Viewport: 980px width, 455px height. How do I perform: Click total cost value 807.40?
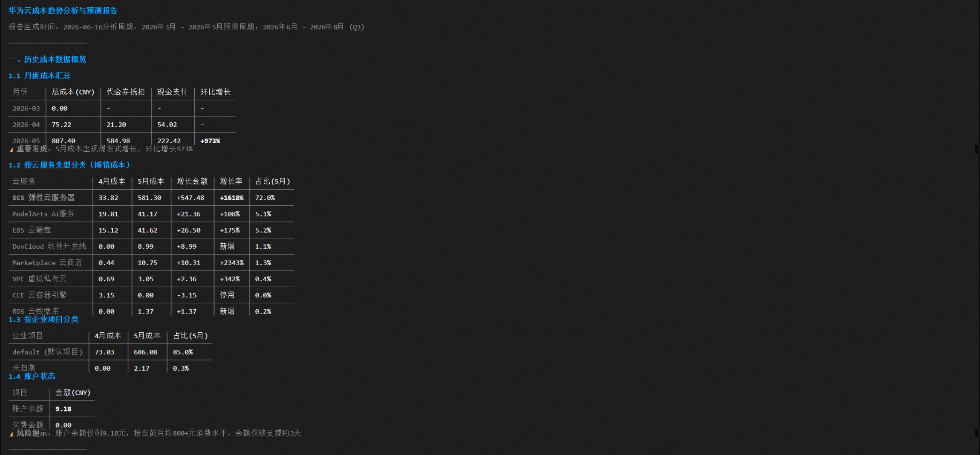click(63, 141)
